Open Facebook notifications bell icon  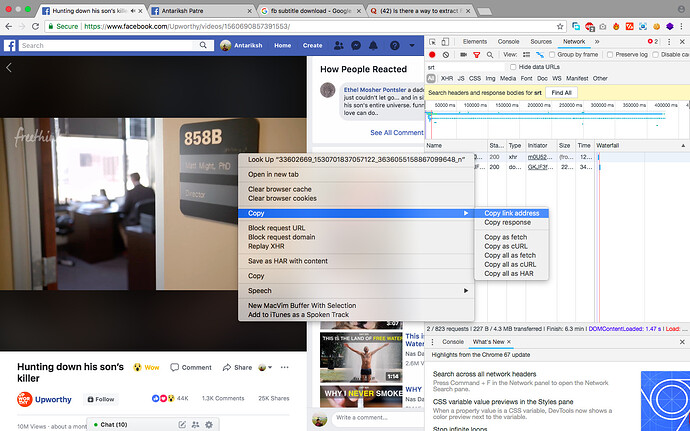(x=372, y=46)
